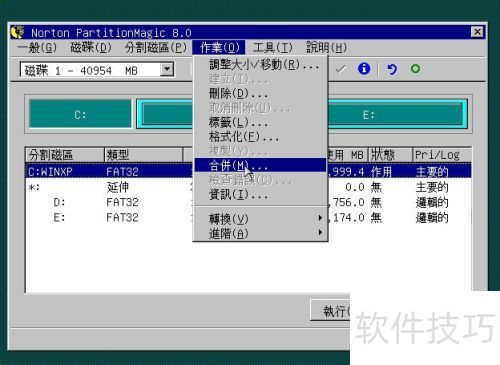Click the blue info icon in toolbar

364,69
